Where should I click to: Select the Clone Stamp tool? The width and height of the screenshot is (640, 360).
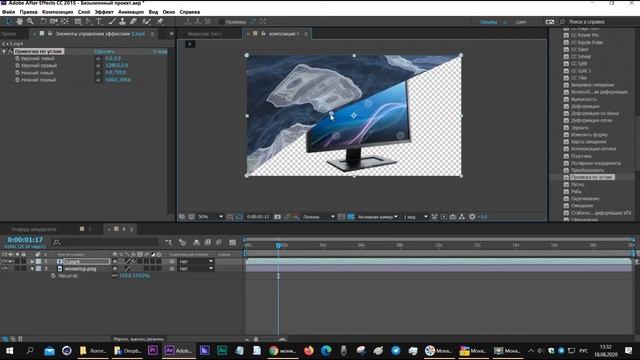click(x=122, y=21)
